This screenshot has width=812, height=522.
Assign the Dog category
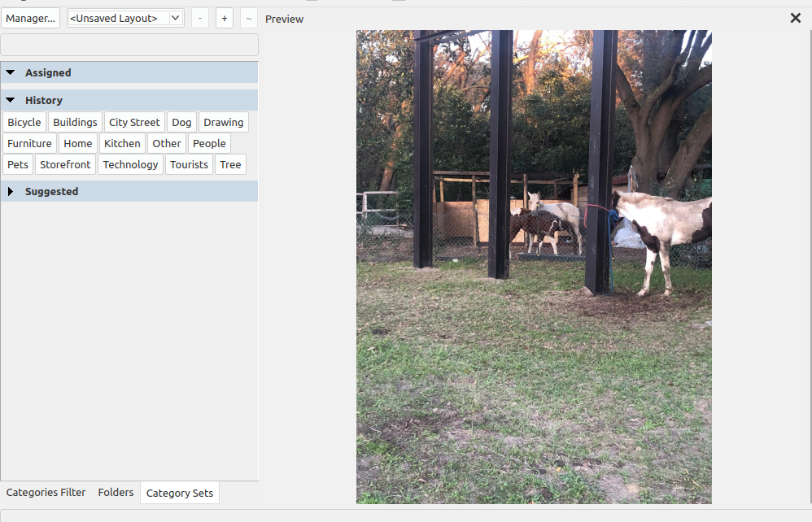[x=181, y=122]
